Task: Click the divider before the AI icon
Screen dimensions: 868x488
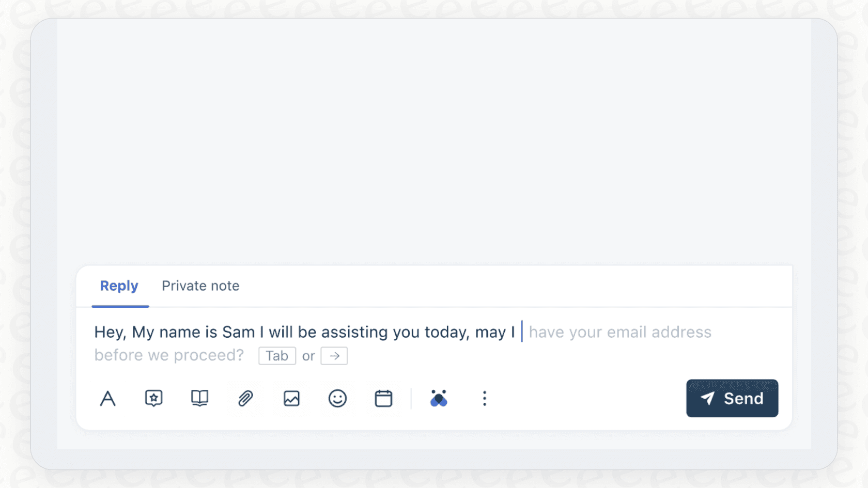Action: pos(411,398)
